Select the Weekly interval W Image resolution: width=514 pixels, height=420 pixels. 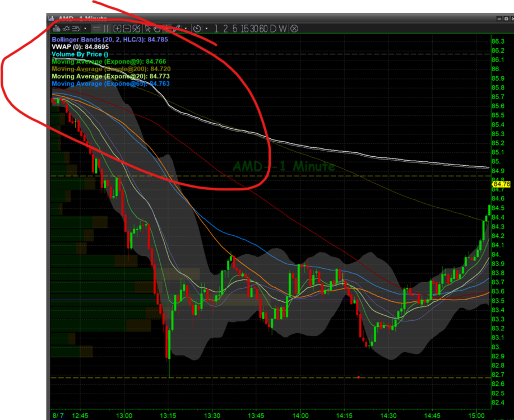click(283, 28)
